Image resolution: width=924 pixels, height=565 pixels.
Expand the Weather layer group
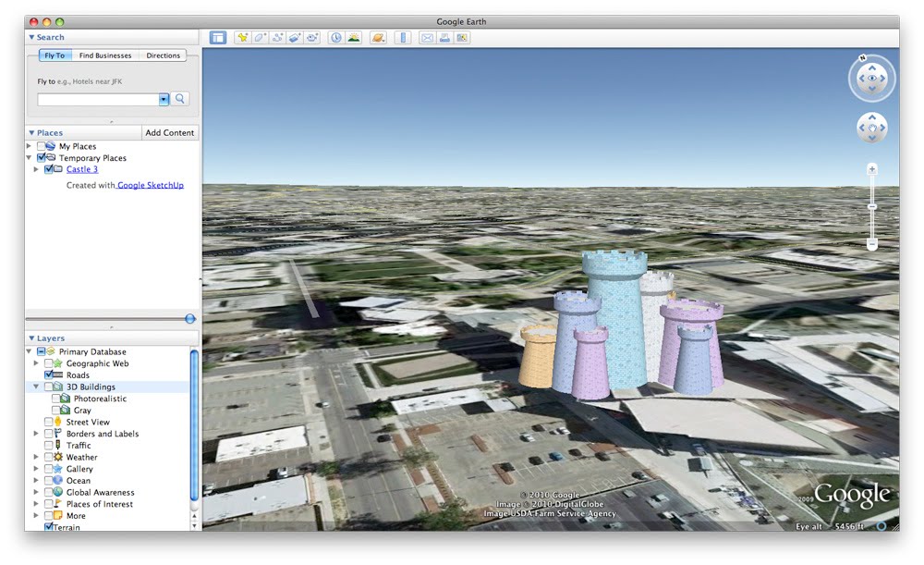coord(36,457)
